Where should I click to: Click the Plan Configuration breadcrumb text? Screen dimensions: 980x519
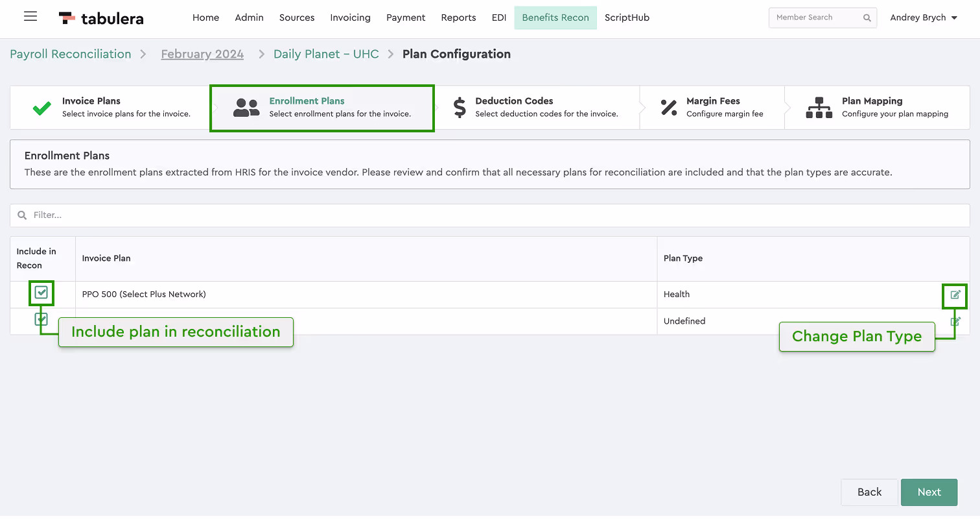click(456, 54)
